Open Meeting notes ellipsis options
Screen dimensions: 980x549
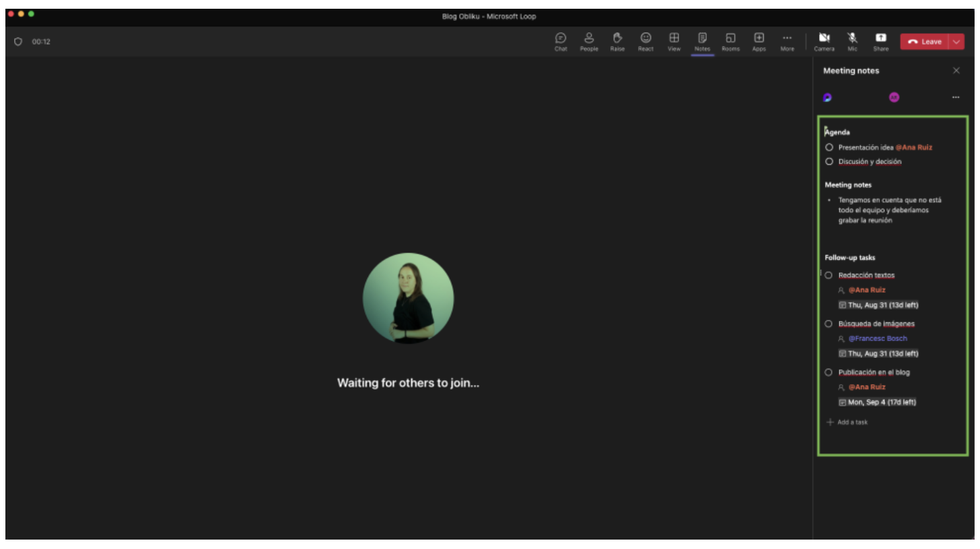956,98
